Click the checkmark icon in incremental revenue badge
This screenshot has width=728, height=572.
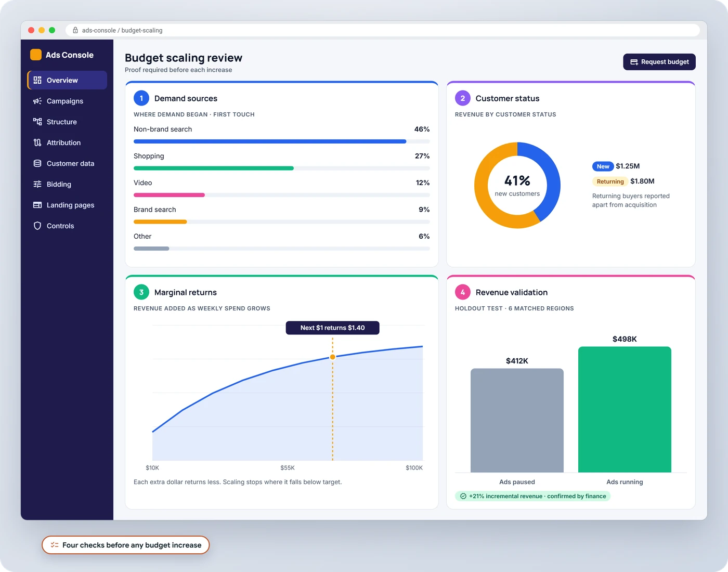coord(463,496)
